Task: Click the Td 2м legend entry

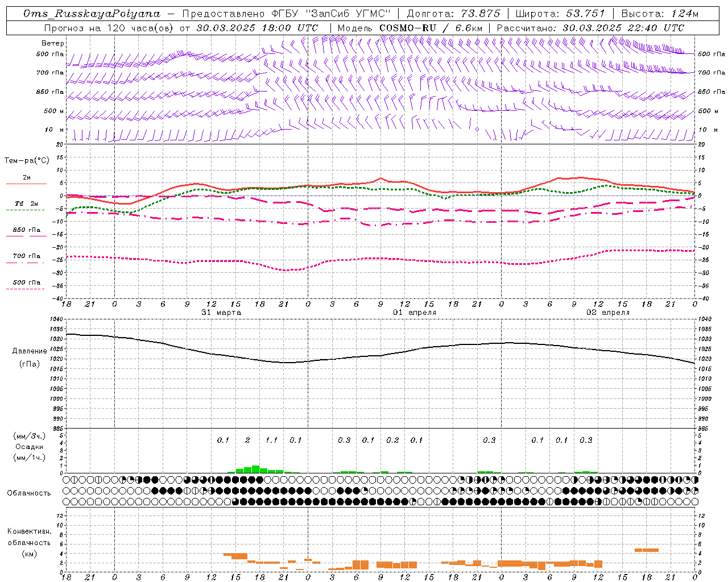Action: point(27,203)
